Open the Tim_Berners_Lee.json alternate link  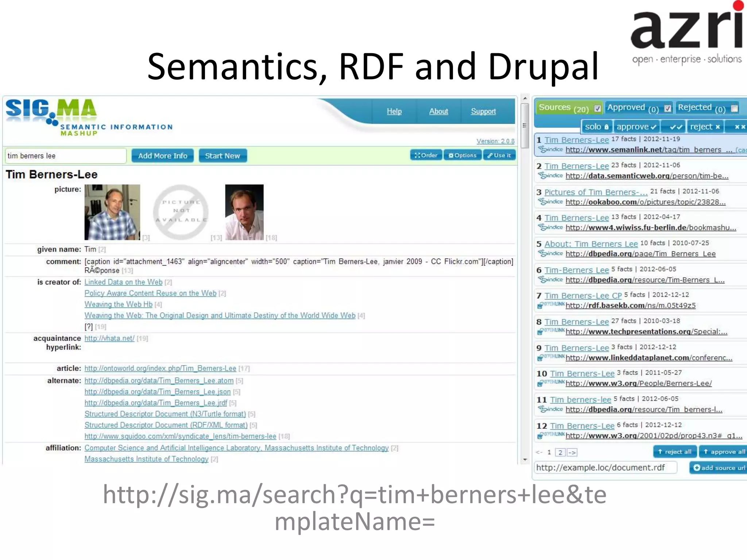point(157,392)
